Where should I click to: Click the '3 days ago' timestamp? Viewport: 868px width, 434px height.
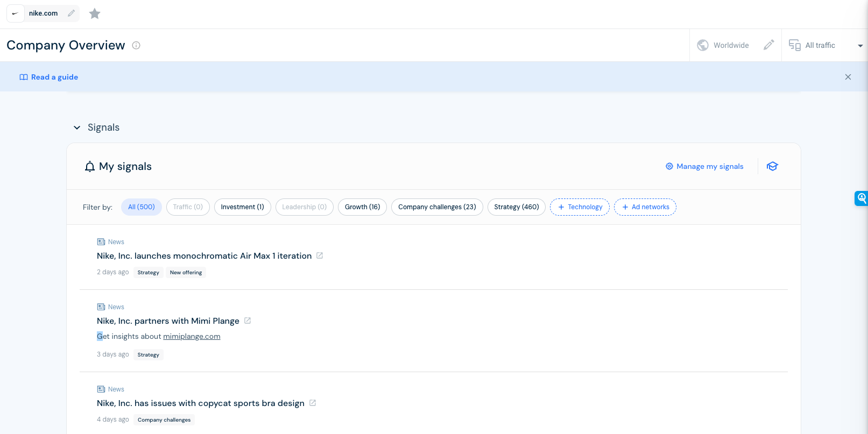click(113, 354)
